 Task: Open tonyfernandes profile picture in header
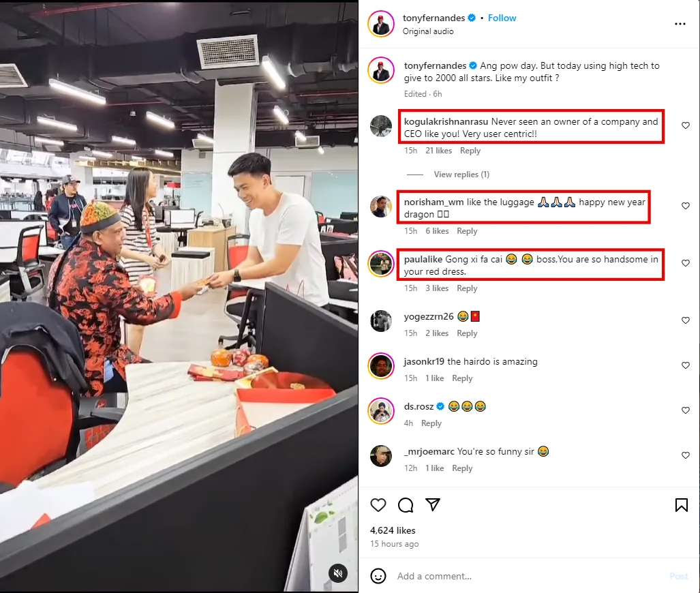(381, 24)
